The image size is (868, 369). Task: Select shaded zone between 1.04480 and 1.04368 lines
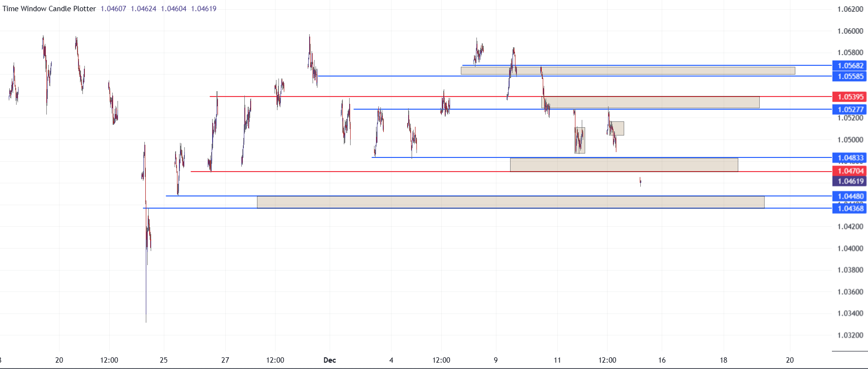(510, 202)
